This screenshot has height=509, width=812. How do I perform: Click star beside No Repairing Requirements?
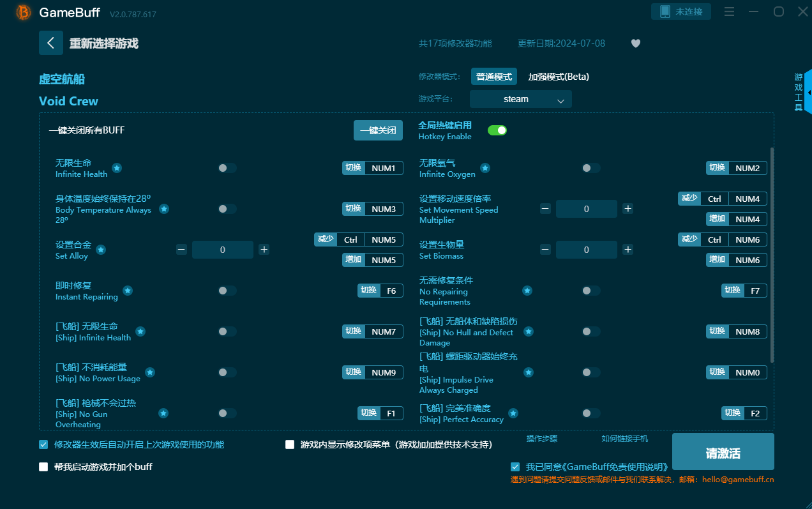coord(527,291)
